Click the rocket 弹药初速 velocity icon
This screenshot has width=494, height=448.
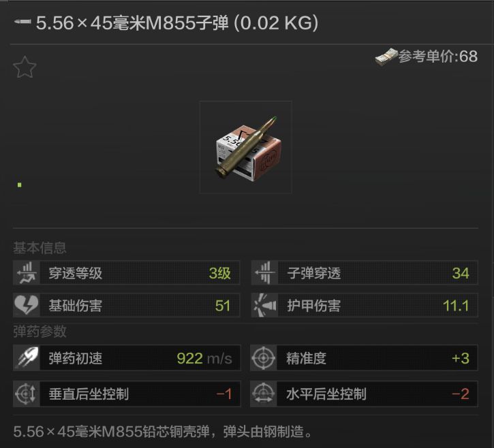(x=27, y=357)
